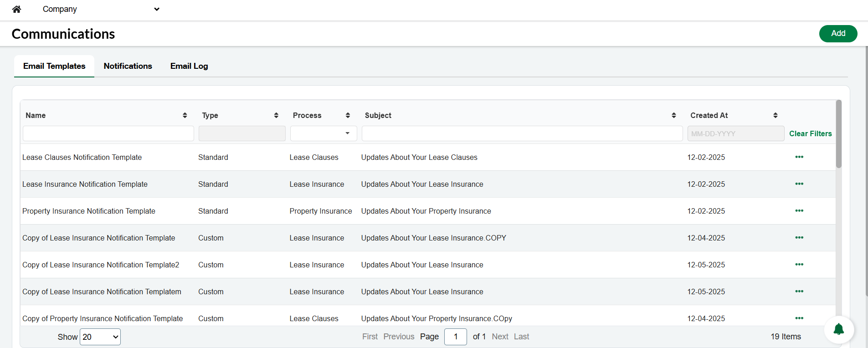Image resolution: width=868 pixels, height=348 pixels.
Task: Click subject 'Updates About Your Lease Clauses'
Action: coord(419,157)
